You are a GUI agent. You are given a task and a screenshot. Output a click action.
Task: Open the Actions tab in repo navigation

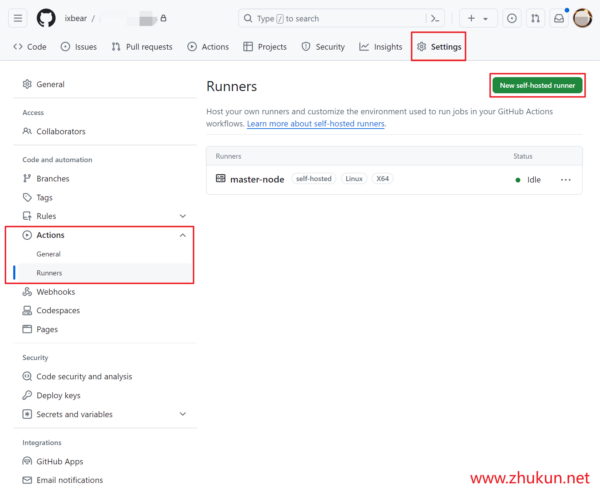coord(208,47)
